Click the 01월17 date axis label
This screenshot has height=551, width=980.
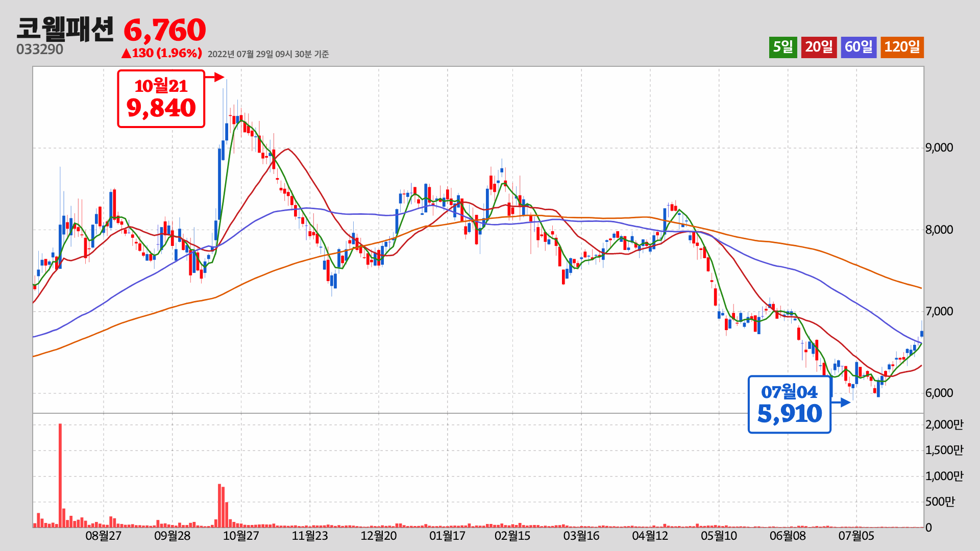pyautogui.click(x=447, y=536)
